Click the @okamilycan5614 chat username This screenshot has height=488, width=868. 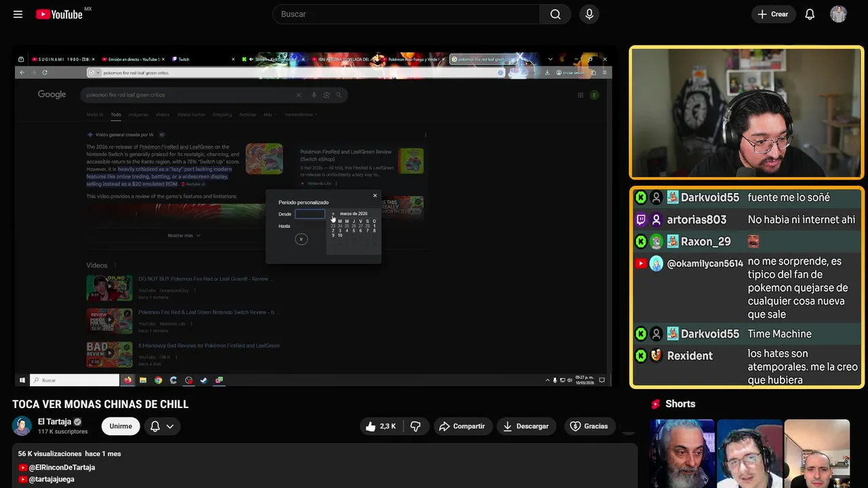705,264
